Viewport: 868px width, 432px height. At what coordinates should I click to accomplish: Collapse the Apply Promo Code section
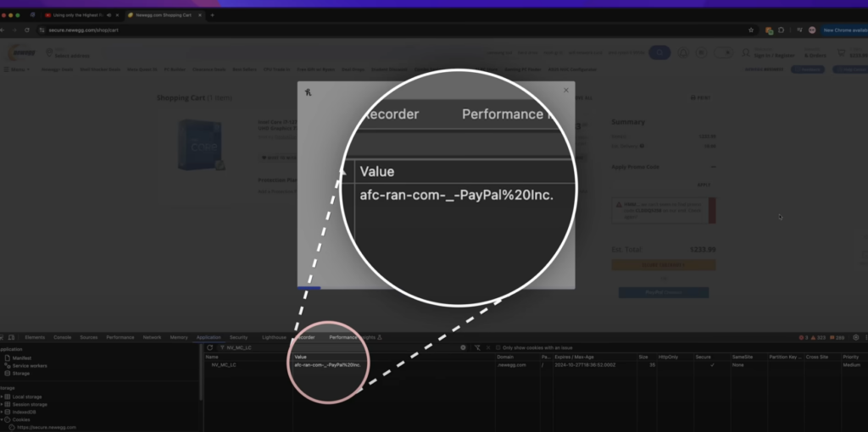[x=713, y=167]
